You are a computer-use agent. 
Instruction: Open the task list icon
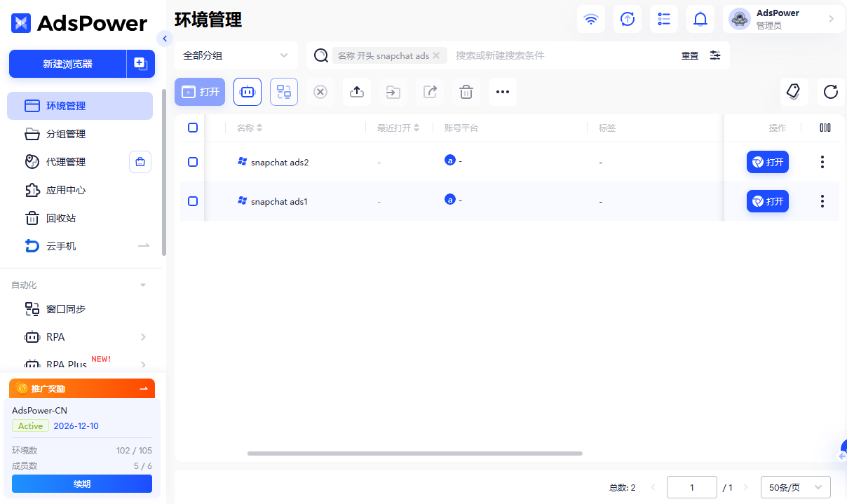[664, 19]
